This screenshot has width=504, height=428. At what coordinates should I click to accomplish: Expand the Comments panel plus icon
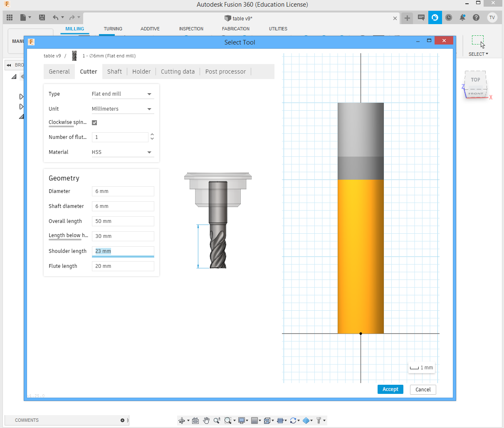[x=122, y=420]
